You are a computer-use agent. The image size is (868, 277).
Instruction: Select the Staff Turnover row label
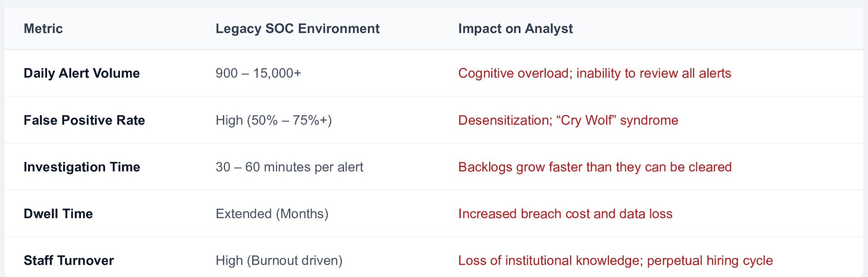(x=69, y=260)
